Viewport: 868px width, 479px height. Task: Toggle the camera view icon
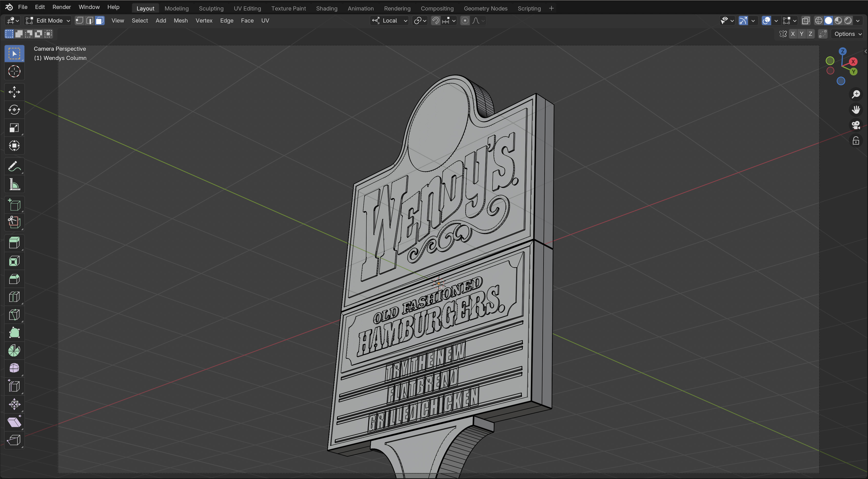click(x=856, y=125)
